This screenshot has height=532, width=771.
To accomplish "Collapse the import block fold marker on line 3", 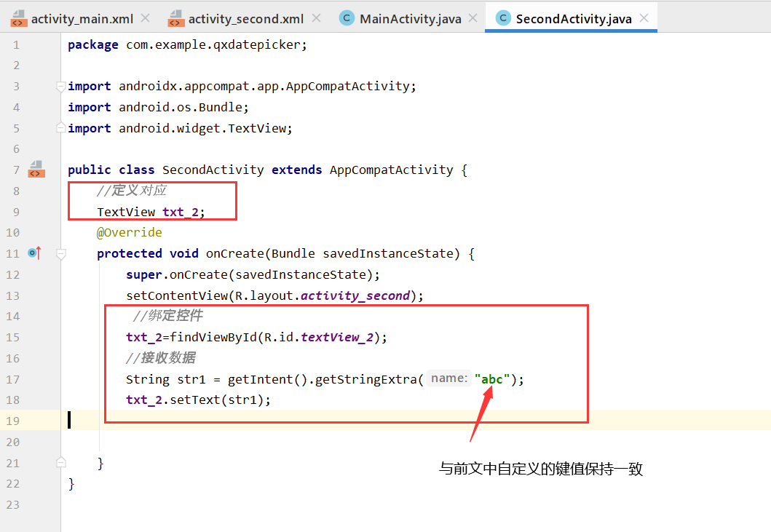I will 61,87.
